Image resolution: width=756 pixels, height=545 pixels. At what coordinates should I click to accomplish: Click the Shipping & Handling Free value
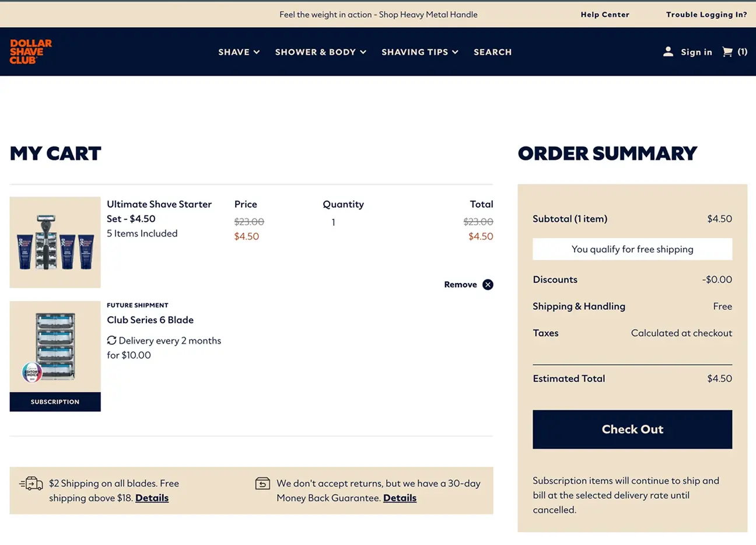point(722,306)
